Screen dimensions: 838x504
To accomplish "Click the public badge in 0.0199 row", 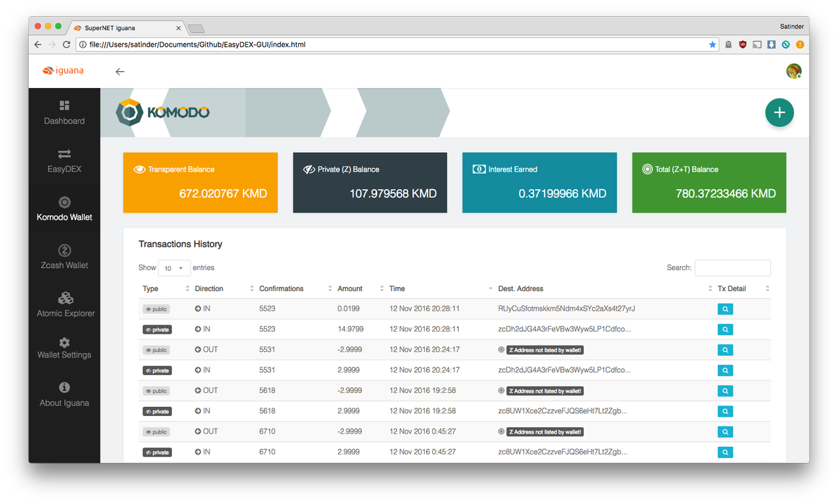I will coord(156,309).
